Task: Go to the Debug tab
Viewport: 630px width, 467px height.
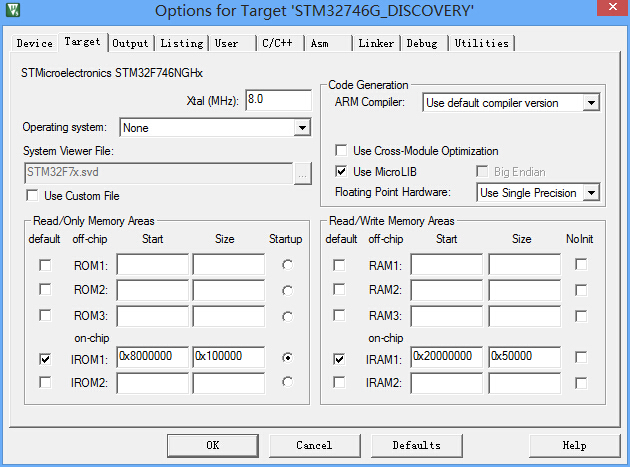Action: point(422,44)
